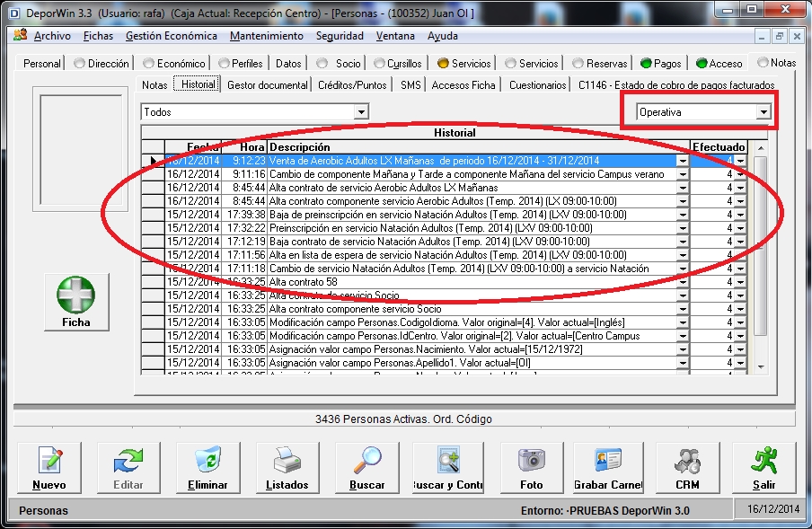812x529 pixels.
Task: Click the Listados button label
Action: click(287, 485)
